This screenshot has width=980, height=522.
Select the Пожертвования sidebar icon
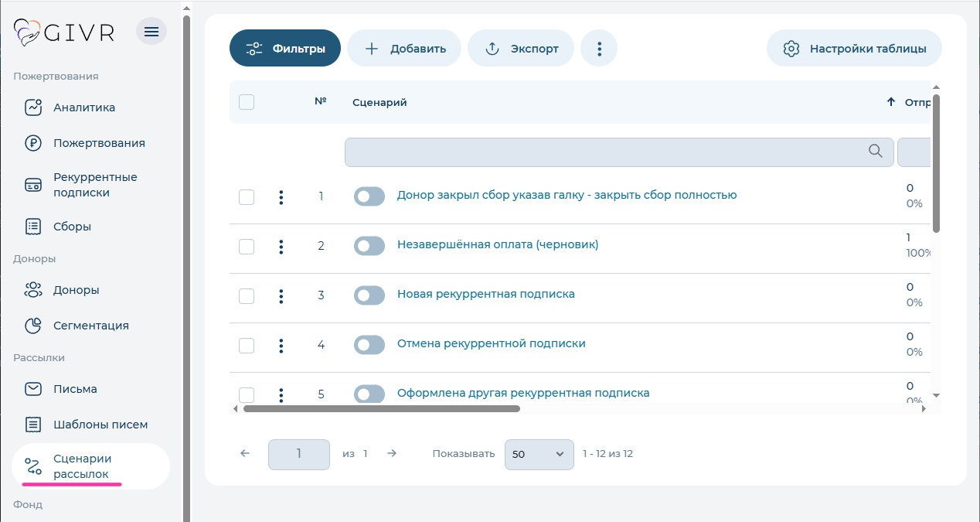32,142
